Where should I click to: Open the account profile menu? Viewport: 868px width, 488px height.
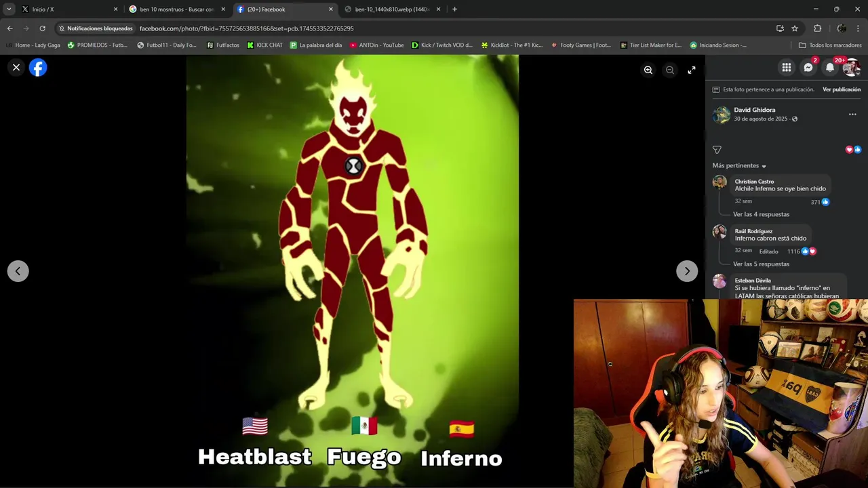coord(852,67)
